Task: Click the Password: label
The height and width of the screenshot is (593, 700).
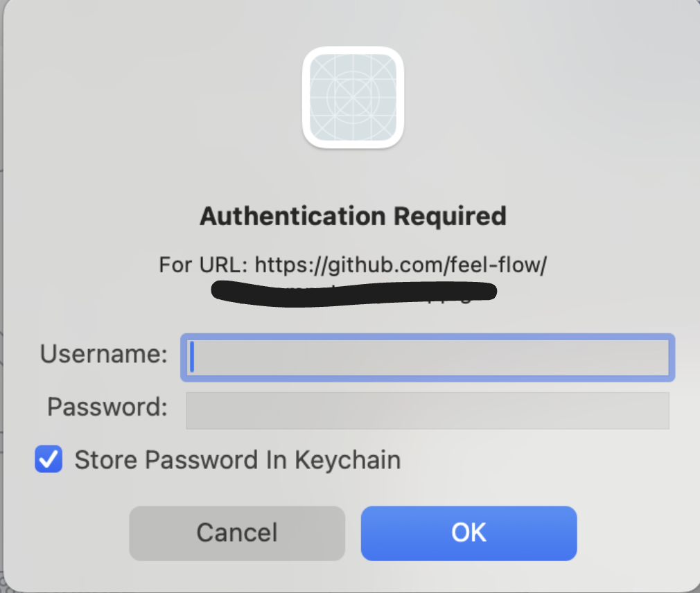Action: (107, 407)
